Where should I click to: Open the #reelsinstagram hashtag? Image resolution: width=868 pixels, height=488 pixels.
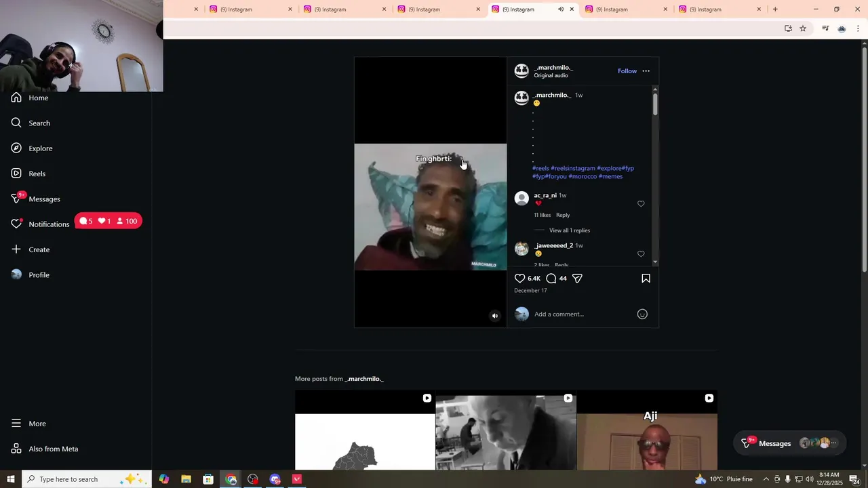[573, 169]
